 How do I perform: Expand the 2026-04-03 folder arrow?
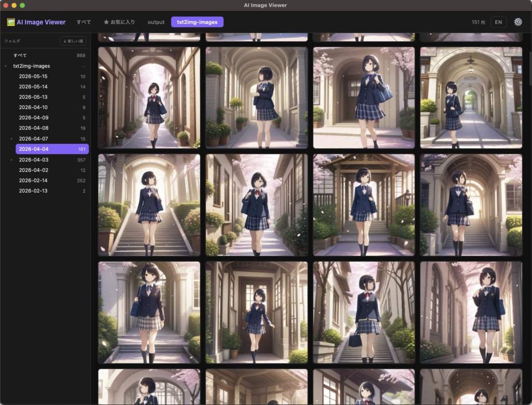tap(11, 160)
